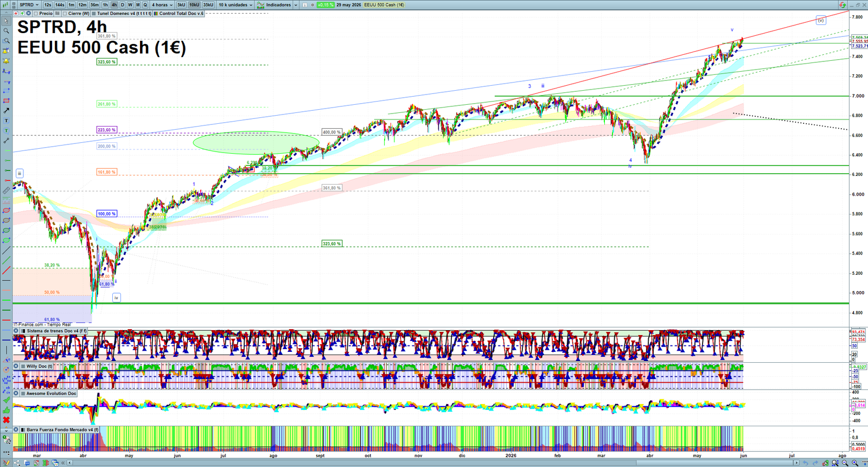Image resolution: width=868 pixels, height=467 pixels.
Task: Remove the Awesome Evolution Doc panel
Action: click(x=16, y=393)
